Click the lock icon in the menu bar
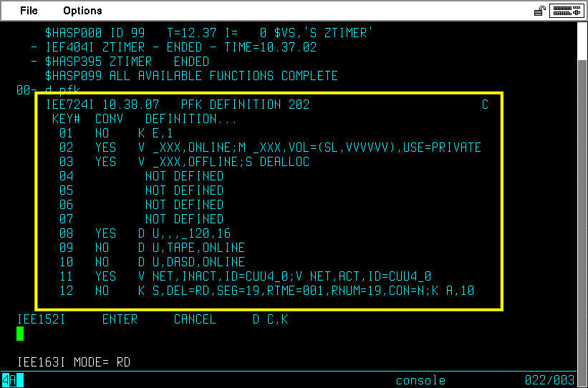The height and width of the screenshot is (388, 588). coord(539,11)
